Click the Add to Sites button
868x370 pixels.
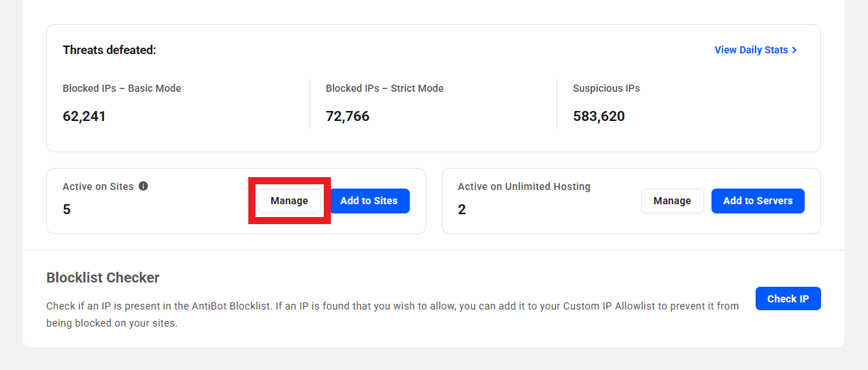tap(369, 201)
